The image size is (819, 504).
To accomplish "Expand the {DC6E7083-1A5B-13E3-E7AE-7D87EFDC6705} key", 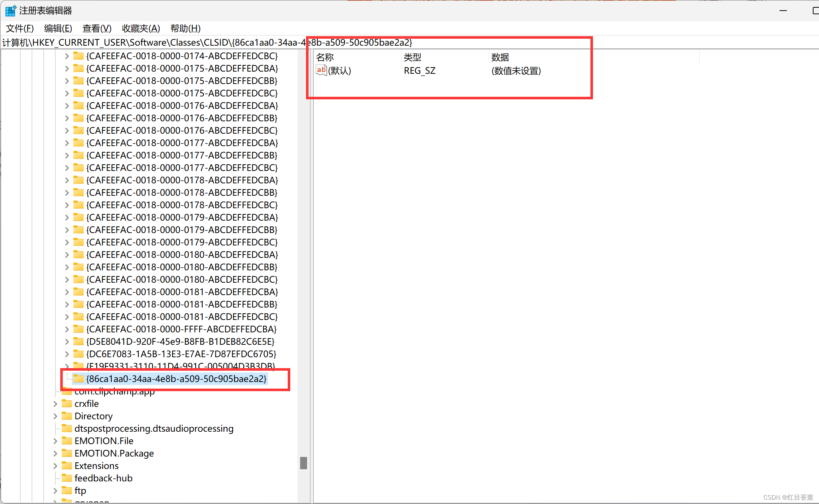I will click(x=66, y=354).
